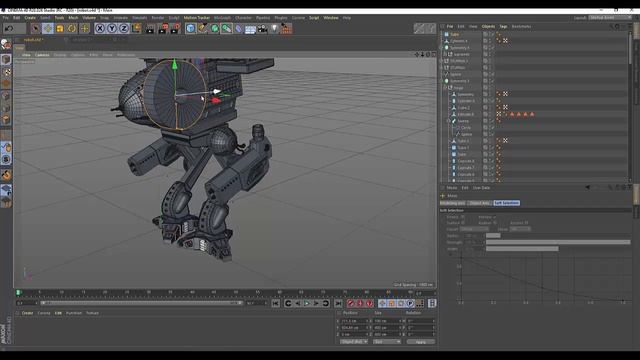Click Play Forwards green button
This screenshot has height=360, width=640.
click(307, 303)
